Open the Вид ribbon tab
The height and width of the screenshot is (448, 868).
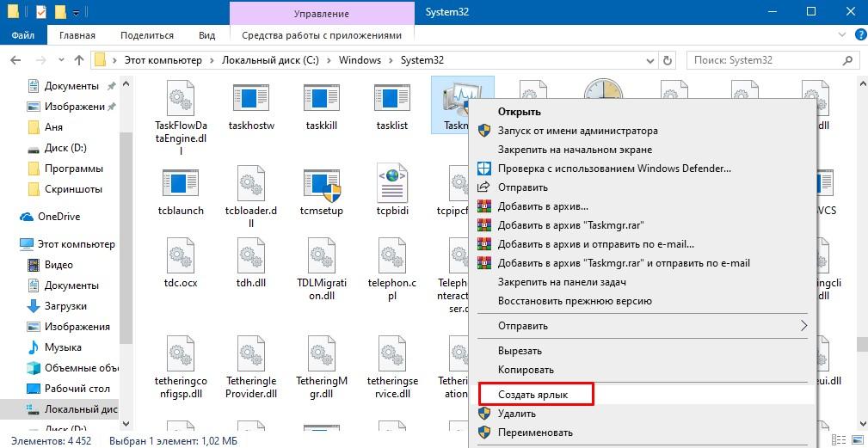[x=206, y=35]
